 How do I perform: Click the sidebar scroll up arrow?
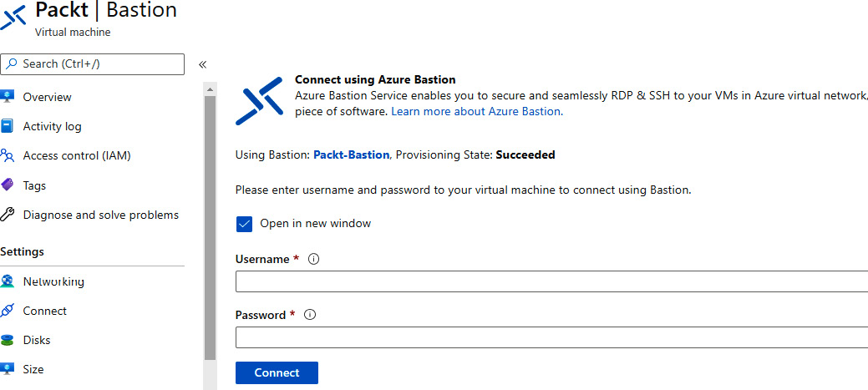tap(210, 89)
